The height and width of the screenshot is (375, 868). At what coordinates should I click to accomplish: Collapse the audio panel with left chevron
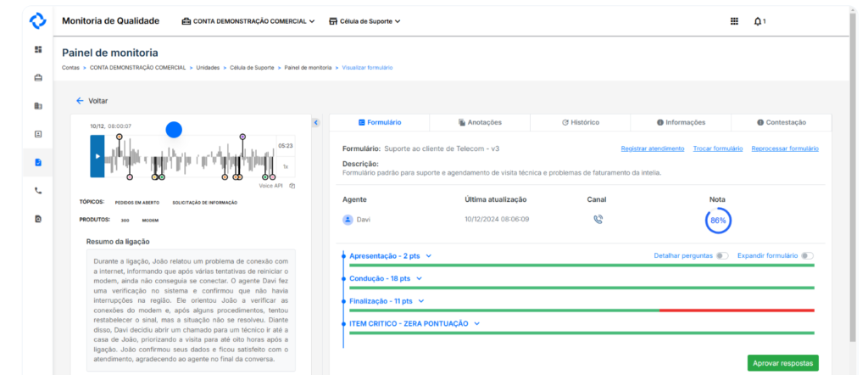tap(316, 123)
